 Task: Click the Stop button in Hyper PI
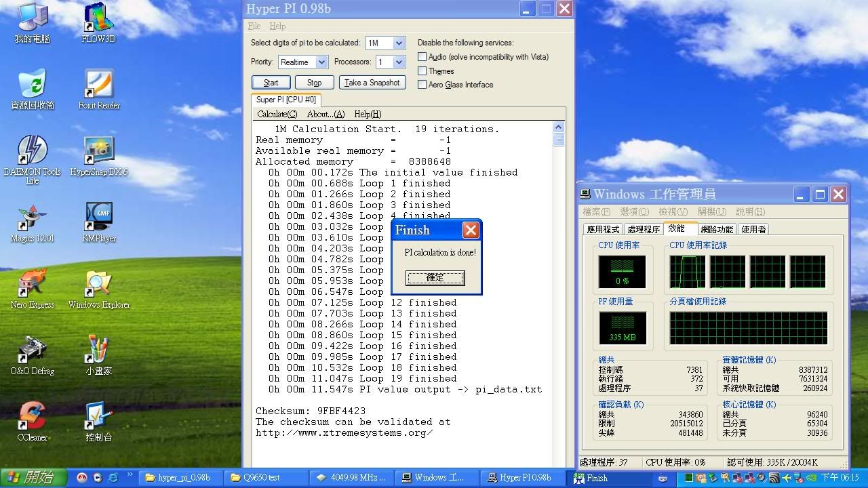coord(314,83)
